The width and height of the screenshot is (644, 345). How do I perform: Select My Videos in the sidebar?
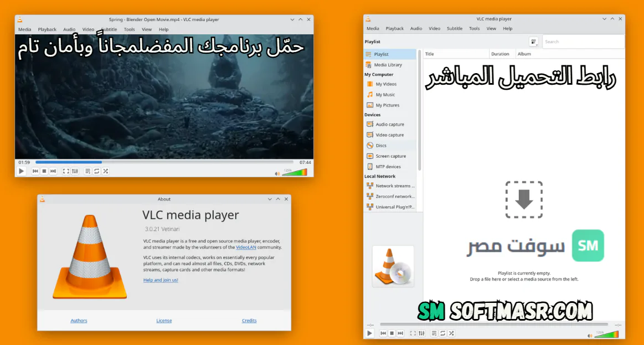390,84
